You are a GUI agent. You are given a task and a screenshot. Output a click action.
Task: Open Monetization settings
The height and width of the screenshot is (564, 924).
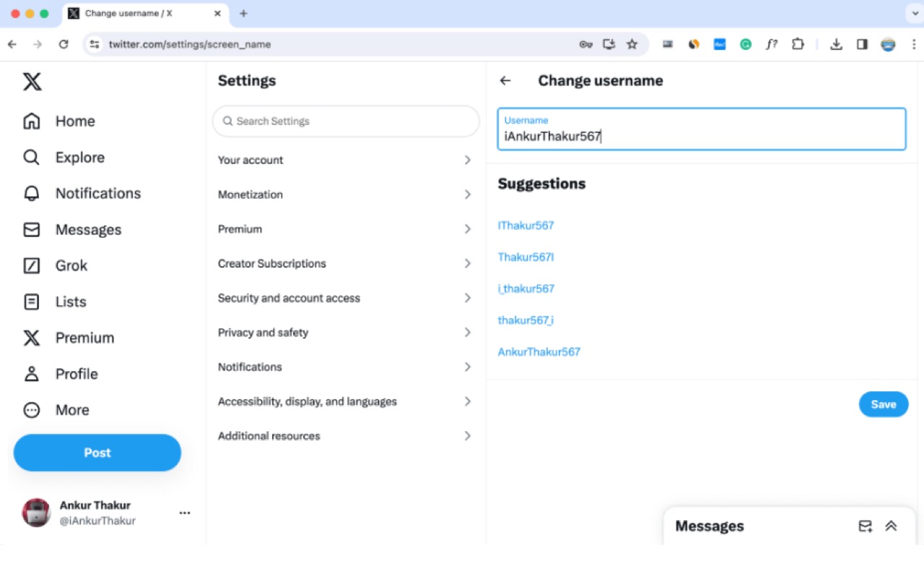(346, 194)
